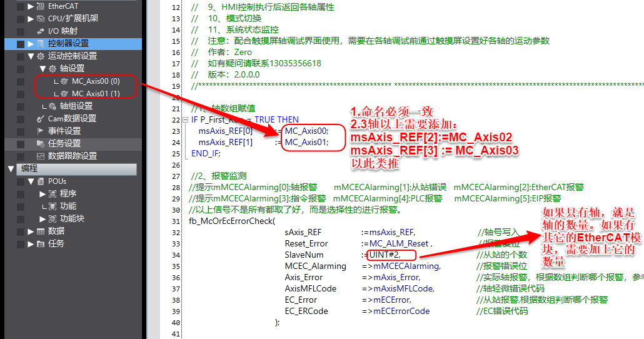Toggle the square marker beside POUs

tap(21, 181)
